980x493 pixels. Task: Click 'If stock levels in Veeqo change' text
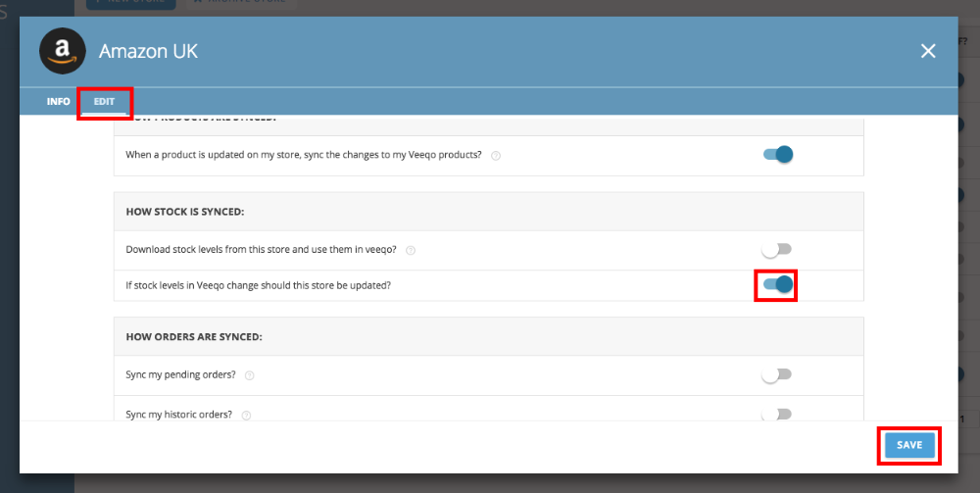click(x=258, y=285)
